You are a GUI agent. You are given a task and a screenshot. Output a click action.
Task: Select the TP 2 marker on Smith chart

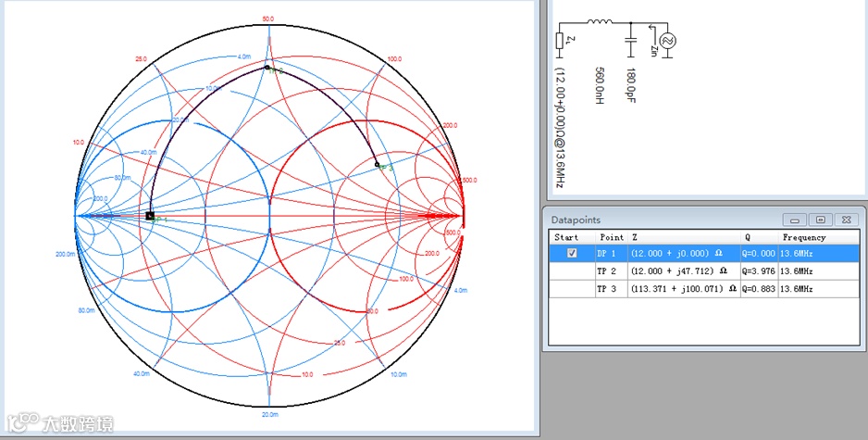[267, 68]
